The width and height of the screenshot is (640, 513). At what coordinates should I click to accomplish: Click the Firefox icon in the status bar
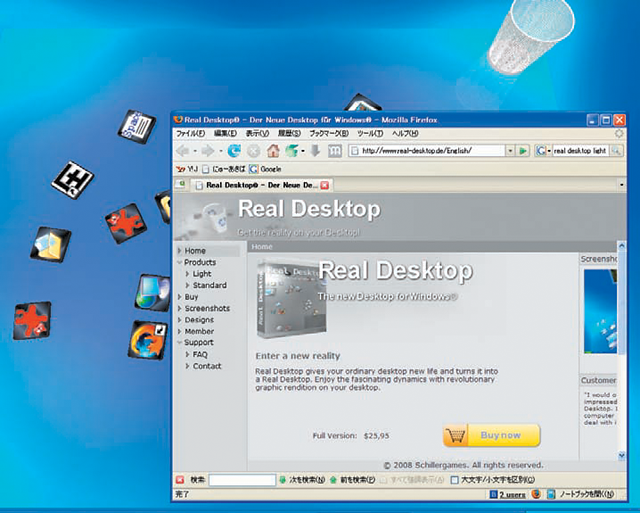tap(536, 494)
